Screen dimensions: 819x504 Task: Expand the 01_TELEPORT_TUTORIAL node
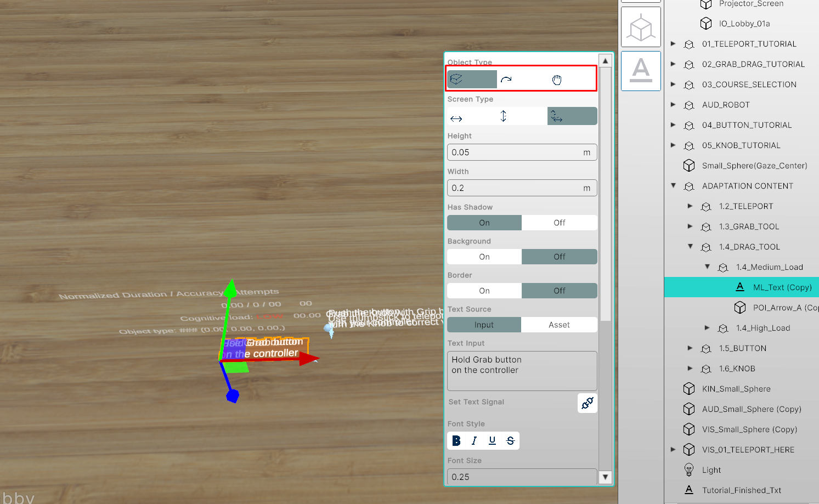(673, 44)
